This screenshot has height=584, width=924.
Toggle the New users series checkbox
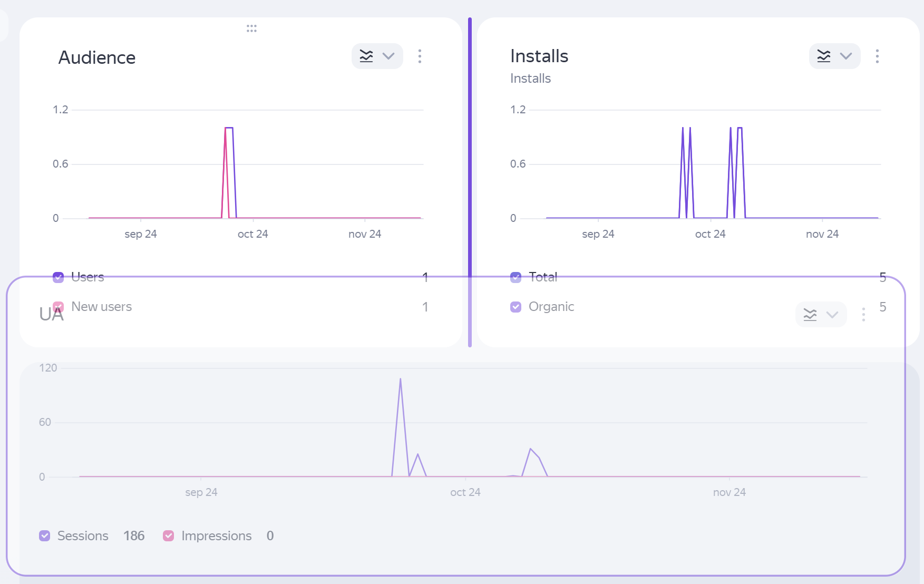(x=59, y=307)
